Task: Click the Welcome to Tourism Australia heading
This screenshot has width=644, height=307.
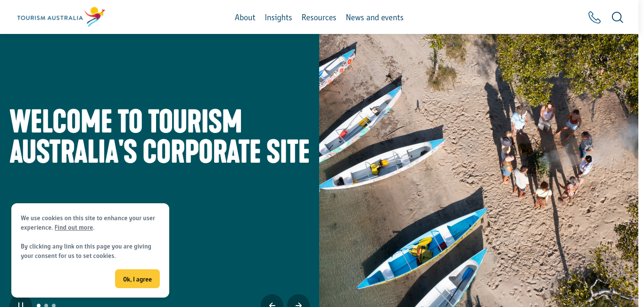Action: pos(159,136)
